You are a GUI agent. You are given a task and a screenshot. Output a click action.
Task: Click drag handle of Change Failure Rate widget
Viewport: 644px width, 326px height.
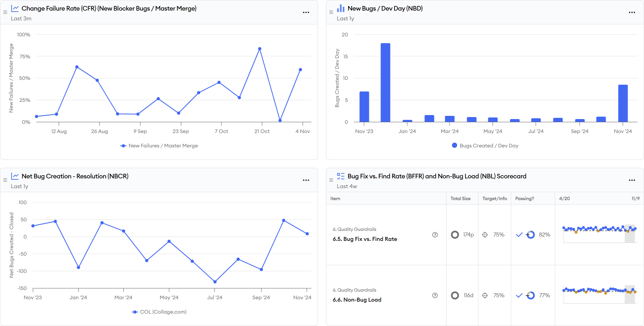tap(5, 12)
